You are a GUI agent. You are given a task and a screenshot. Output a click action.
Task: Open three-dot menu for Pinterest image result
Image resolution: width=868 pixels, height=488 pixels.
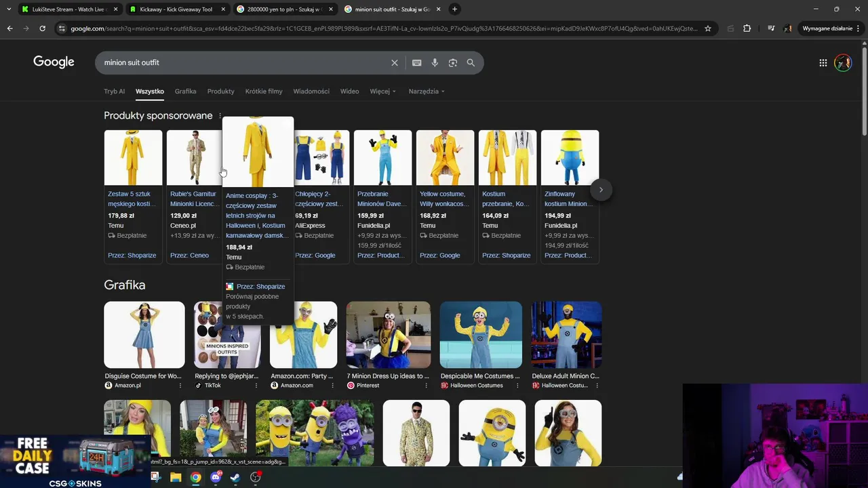pyautogui.click(x=425, y=385)
